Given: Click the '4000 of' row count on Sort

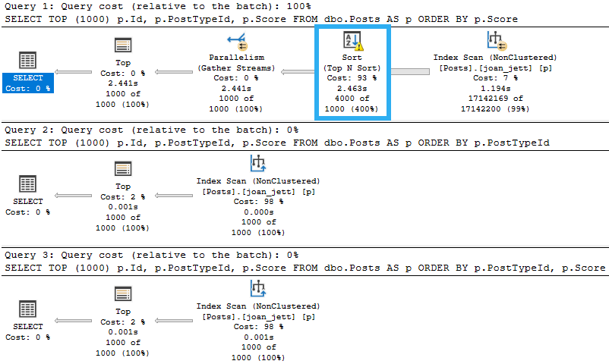Looking at the screenshot, I should coord(352,99).
